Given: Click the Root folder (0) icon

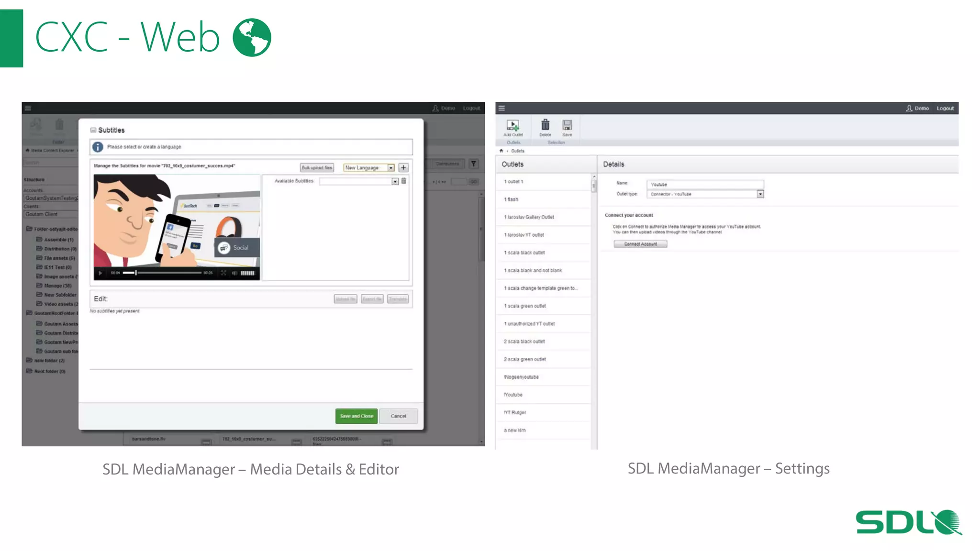Looking at the screenshot, I should click(29, 371).
